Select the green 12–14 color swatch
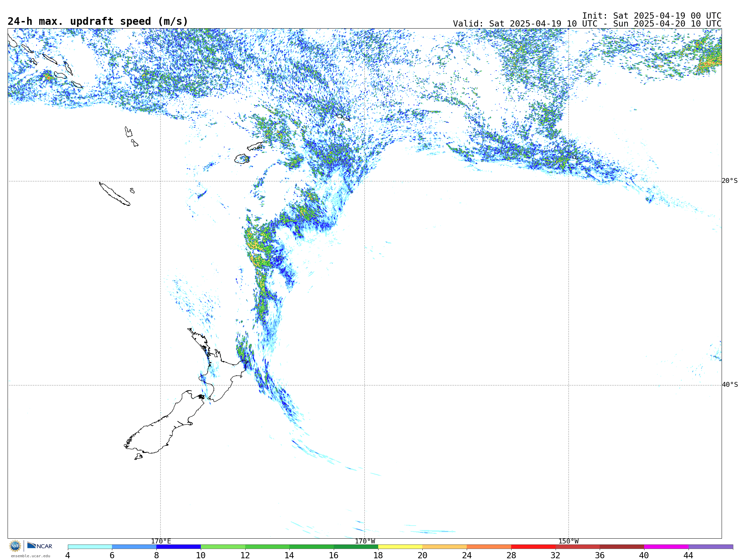744x560 pixels. [267, 547]
